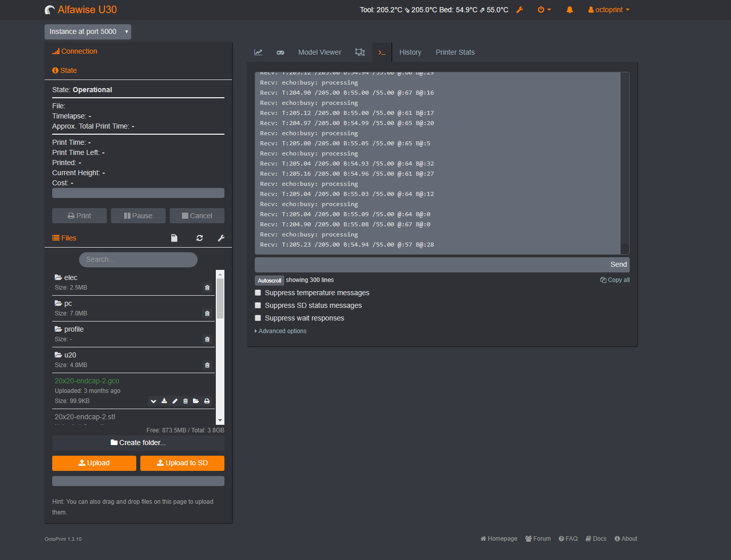731x560 pixels.
Task: Click the Print button
Action: point(80,216)
